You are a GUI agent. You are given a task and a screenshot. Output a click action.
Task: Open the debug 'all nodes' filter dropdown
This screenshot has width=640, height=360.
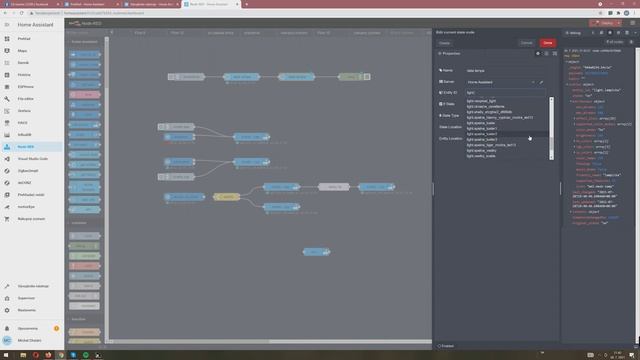click(x=614, y=42)
